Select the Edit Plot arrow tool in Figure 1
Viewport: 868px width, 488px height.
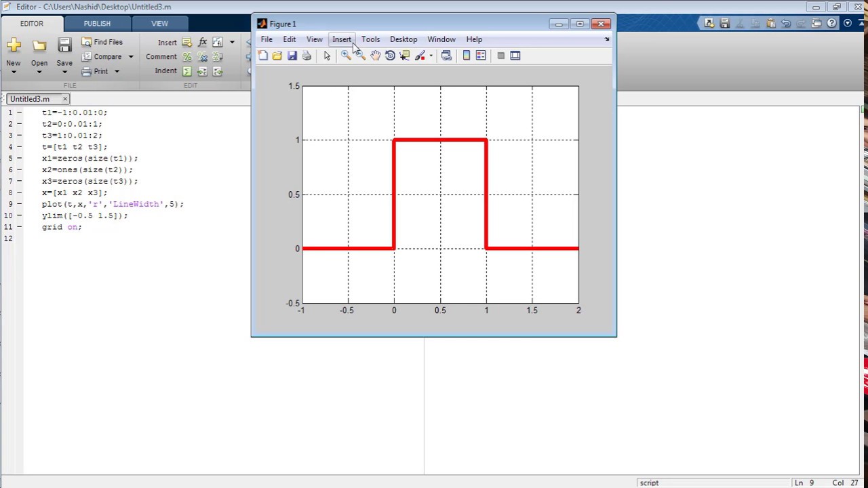pyautogui.click(x=327, y=56)
